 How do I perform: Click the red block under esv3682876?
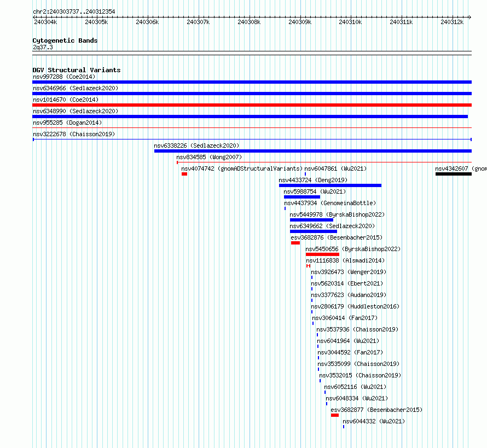pos(295,243)
